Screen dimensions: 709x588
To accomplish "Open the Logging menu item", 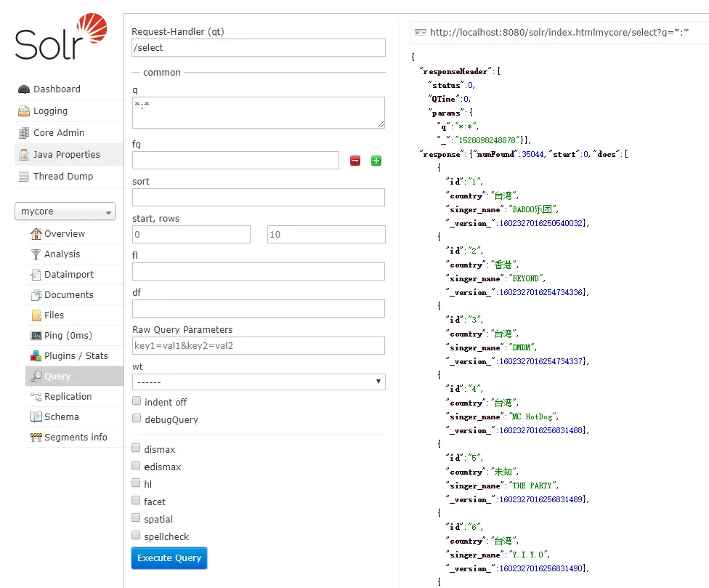I will (50, 110).
